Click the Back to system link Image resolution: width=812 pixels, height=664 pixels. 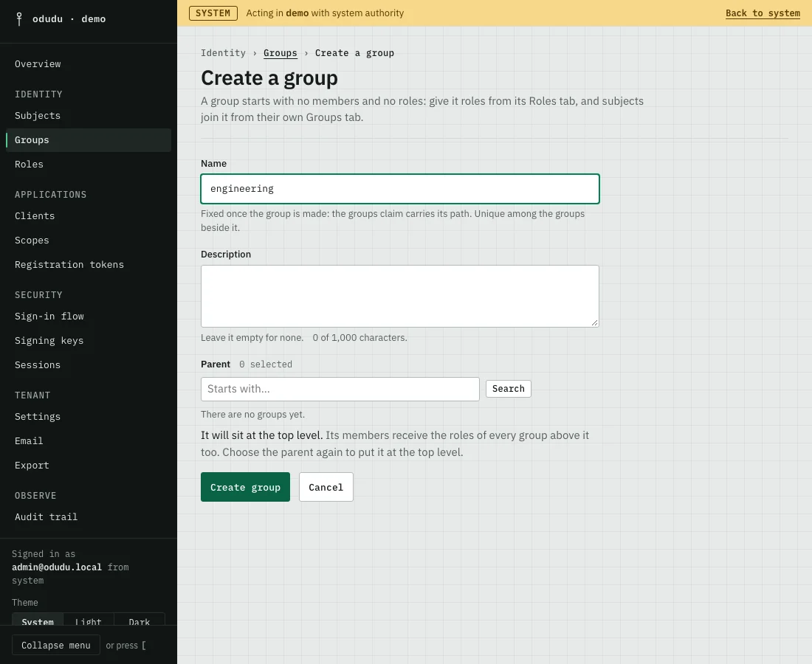pos(763,13)
